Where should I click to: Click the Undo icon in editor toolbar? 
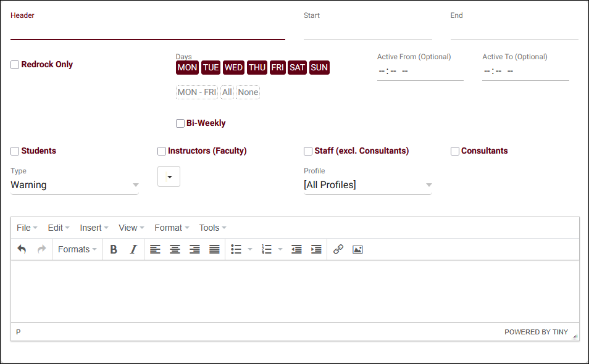click(22, 249)
